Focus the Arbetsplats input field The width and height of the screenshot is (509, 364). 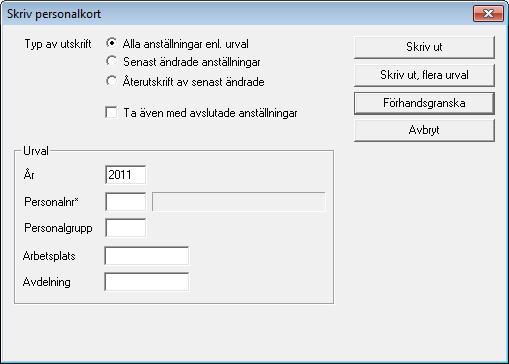(x=147, y=256)
